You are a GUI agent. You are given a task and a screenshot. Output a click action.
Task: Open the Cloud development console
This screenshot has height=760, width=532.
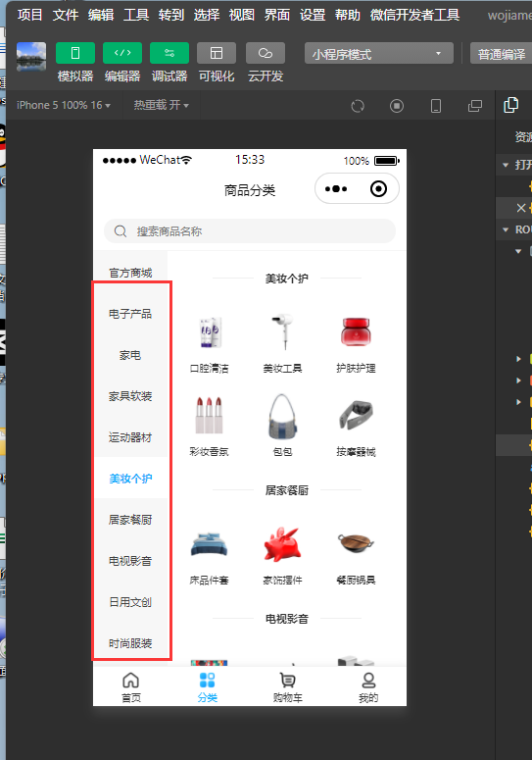pos(266,53)
